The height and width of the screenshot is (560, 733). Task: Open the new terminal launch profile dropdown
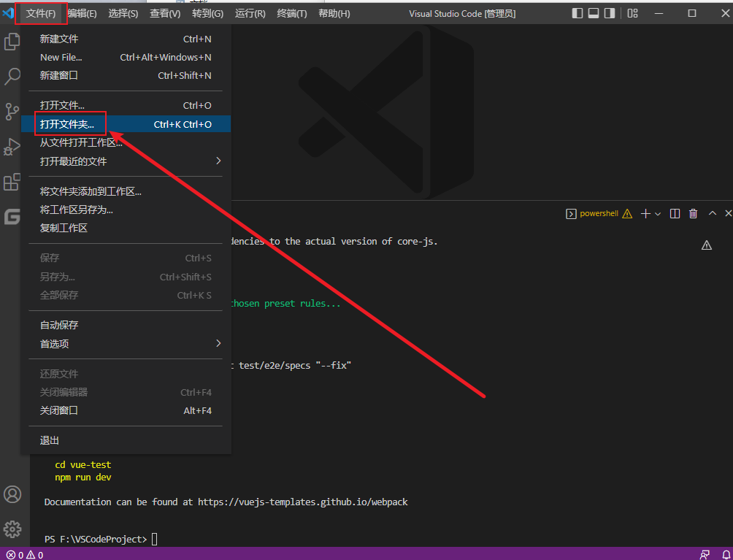(658, 214)
